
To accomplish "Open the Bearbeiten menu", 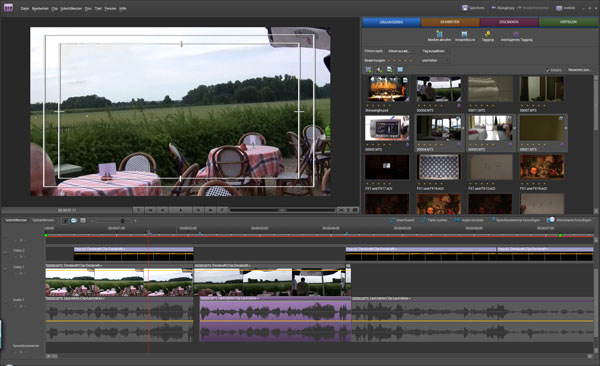I will (x=40, y=8).
